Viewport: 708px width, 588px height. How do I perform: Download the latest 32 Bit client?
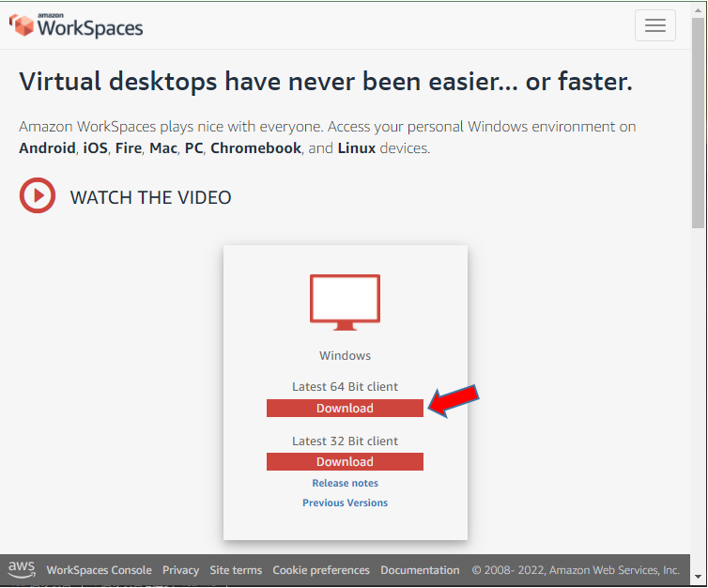[x=345, y=461]
